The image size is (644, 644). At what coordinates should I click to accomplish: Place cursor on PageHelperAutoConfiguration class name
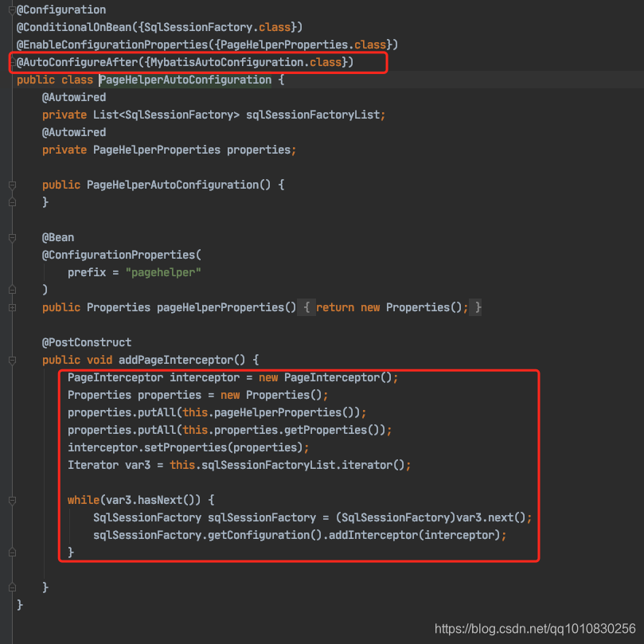[185, 80]
